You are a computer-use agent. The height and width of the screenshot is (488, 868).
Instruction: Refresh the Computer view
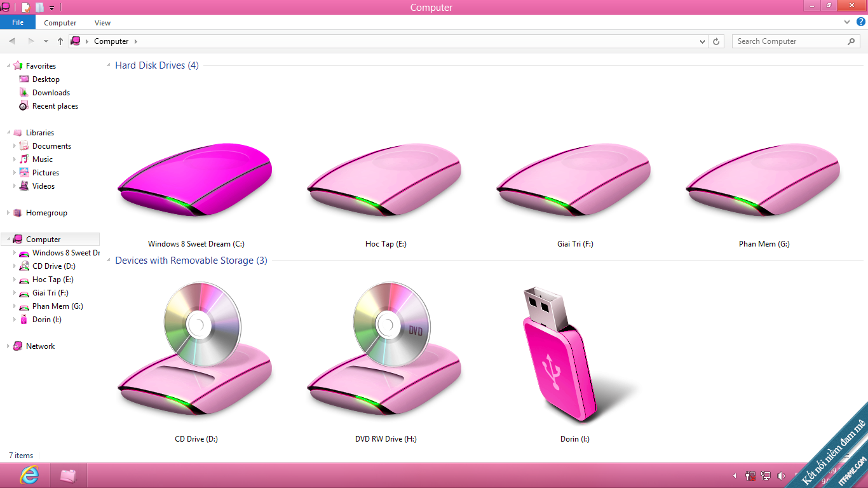point(716,41)
